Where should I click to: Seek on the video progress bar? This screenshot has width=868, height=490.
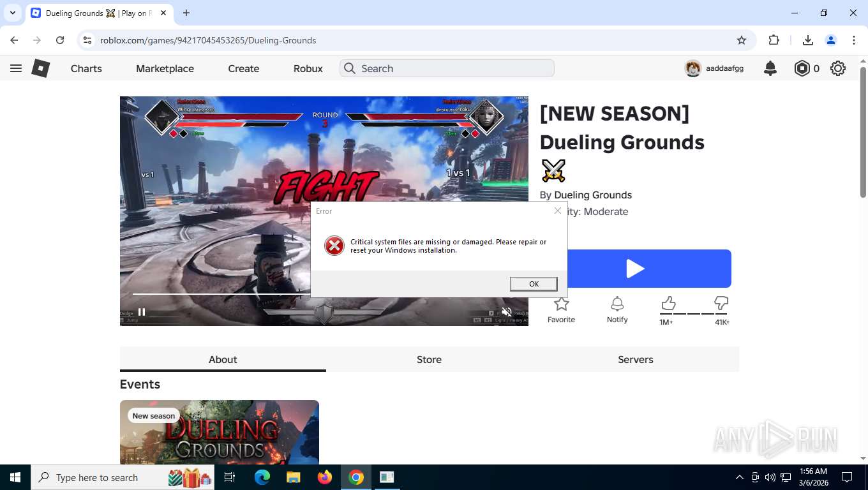coord(221,293)
